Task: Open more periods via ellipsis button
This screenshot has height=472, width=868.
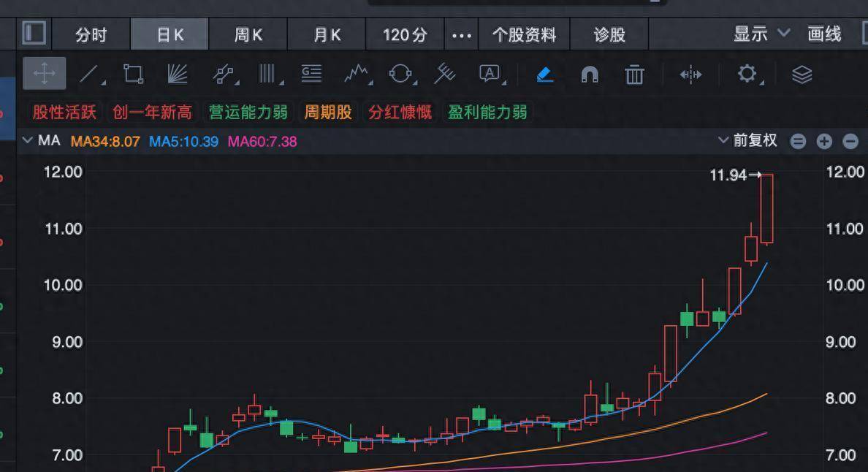Action: (461, 35)
